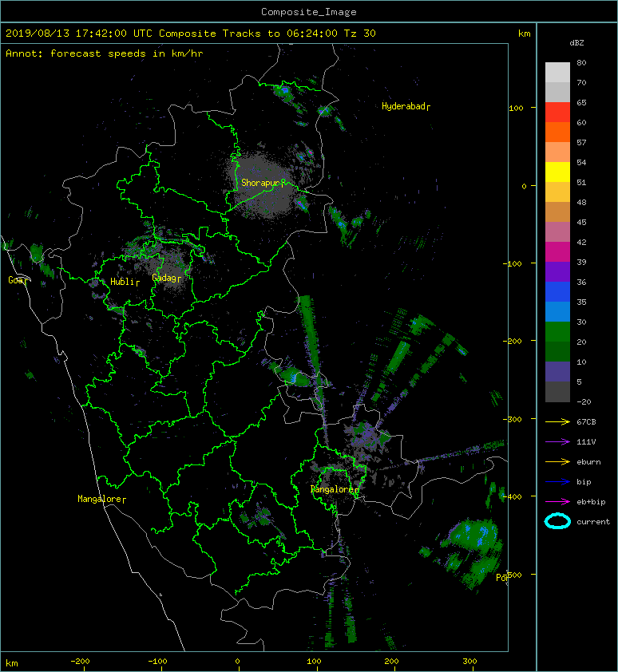Click the 'current' legend label
Viewport: 618px width, 672px height.
click(593, 522)
